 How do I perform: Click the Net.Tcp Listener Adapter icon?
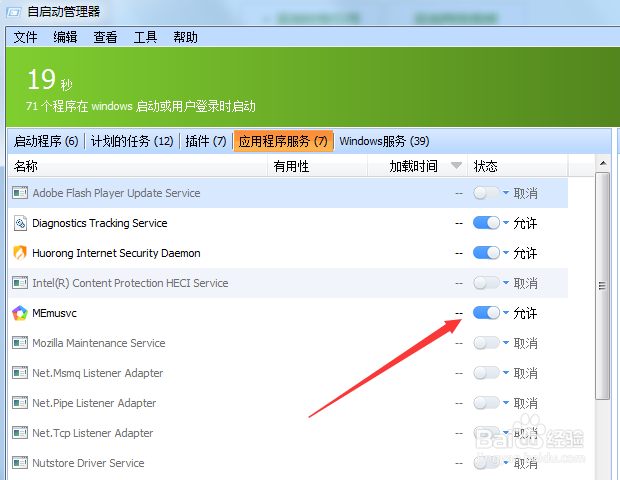click(20, 433)
